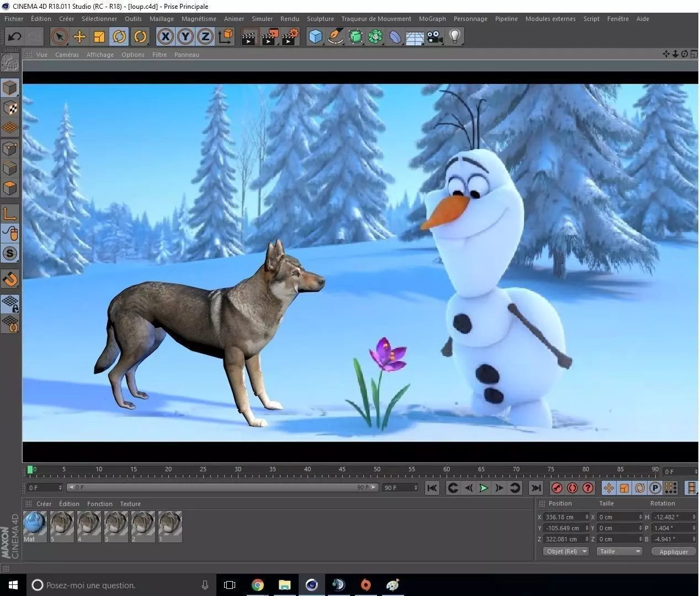Image resolution: width=700 pixels, height=596 pixels.
Task: Toggle the Y axis lock
Action: tap(185, 37)
